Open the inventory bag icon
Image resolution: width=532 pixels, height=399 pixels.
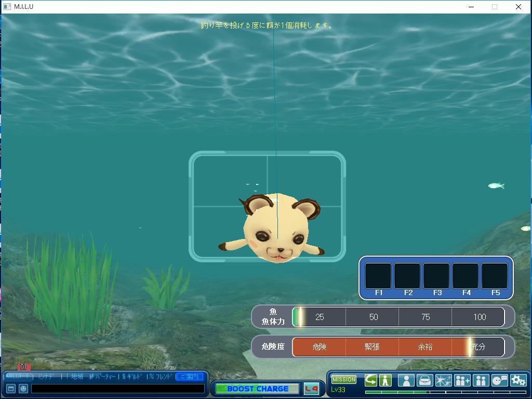[424, 380]
